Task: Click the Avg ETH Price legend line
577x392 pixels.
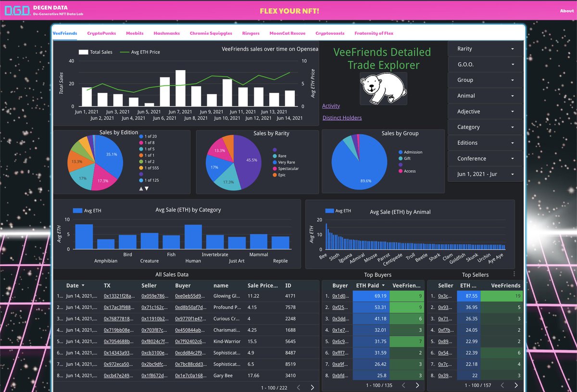Action: click(x=125, y=52)
